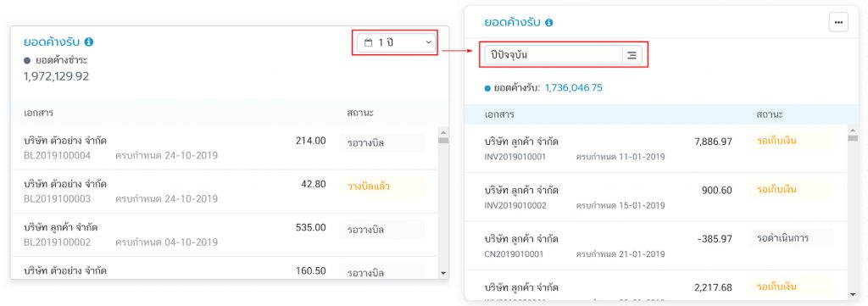Click the list icon in ปีปัจจุบัน field

[632, 55]
